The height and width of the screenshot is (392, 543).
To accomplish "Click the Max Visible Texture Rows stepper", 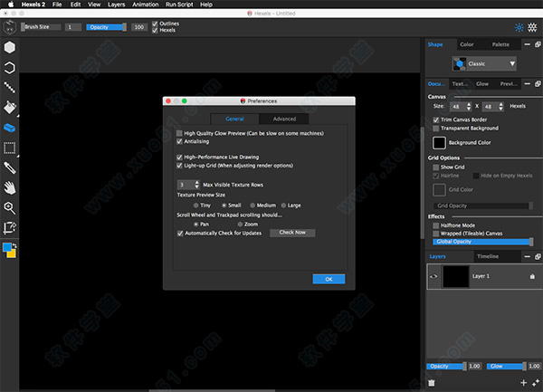I will click(196, 185).
